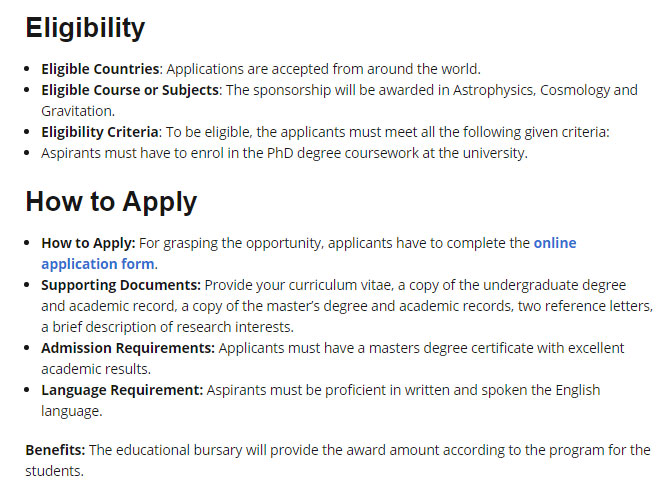
Task: Click the Language Requirement bold label
Action: point(122,390)
